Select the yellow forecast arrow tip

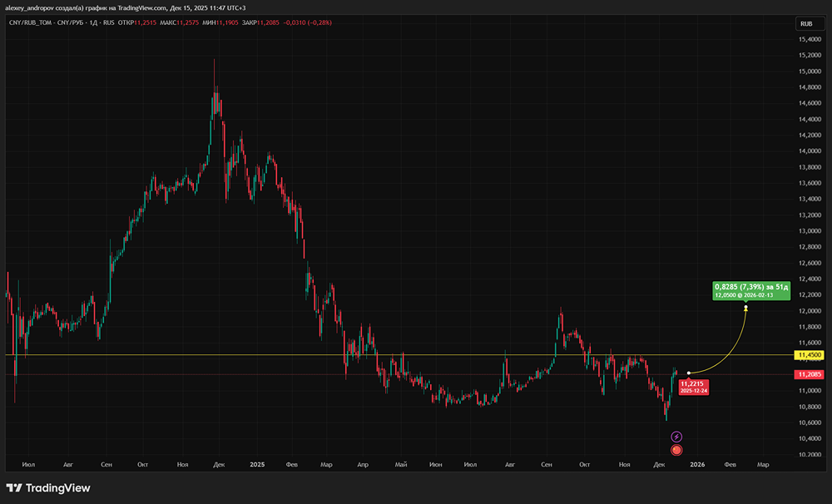pos(745,308)
